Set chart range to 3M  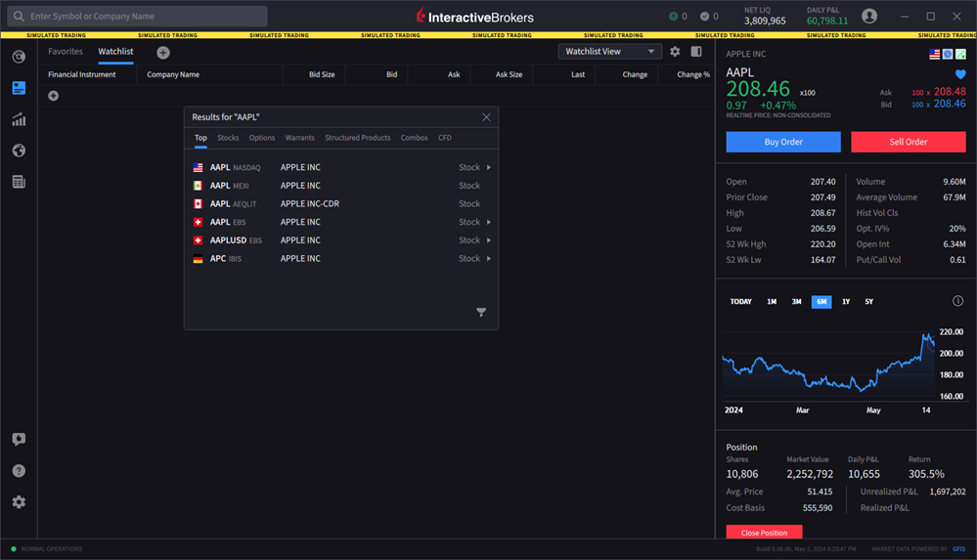[796, 301]
